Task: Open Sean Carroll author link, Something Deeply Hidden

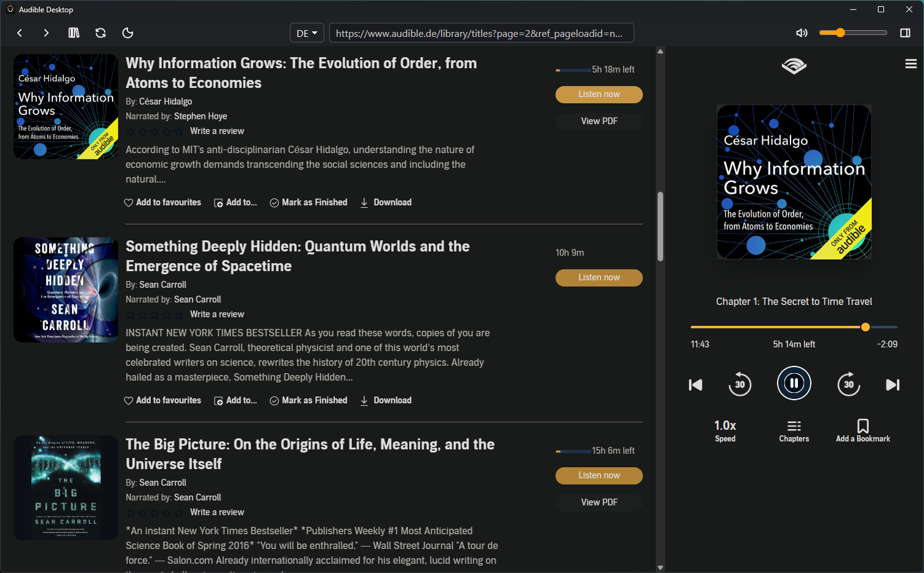Action: click(x=162, y=285)
